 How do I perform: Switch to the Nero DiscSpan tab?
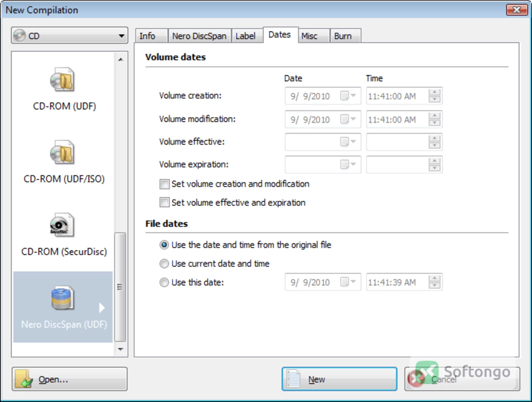(199, 36)
